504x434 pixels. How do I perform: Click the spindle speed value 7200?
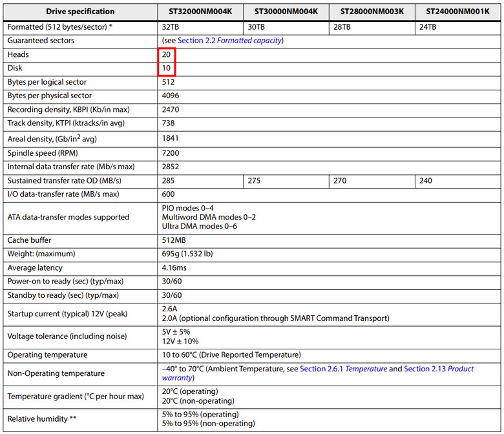coord(171,153)
